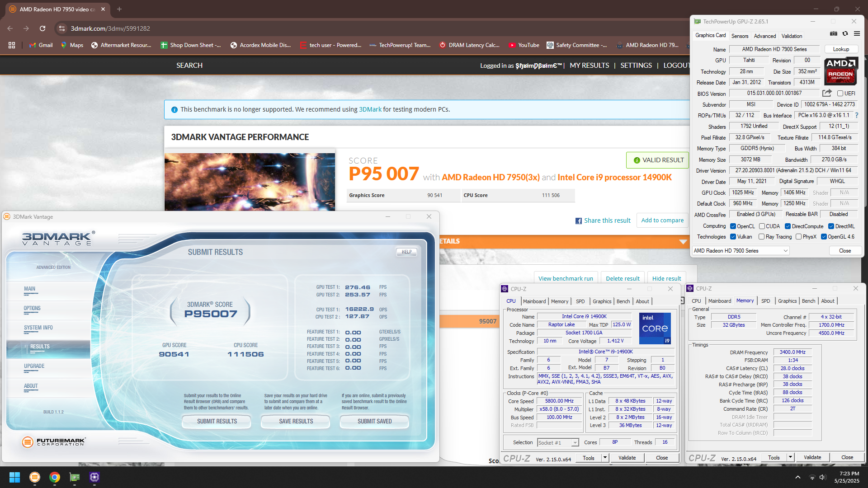Show hidden system tray icons
This screenshot has width=868, height=488.
pos(798,477)
